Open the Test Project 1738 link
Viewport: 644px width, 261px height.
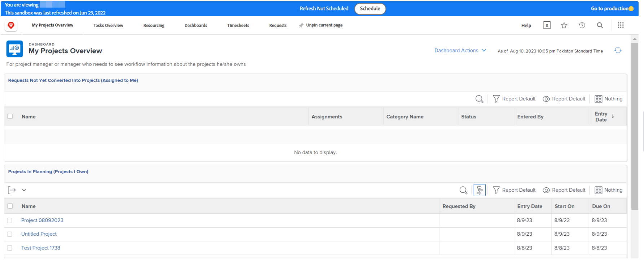coord(41,248)
